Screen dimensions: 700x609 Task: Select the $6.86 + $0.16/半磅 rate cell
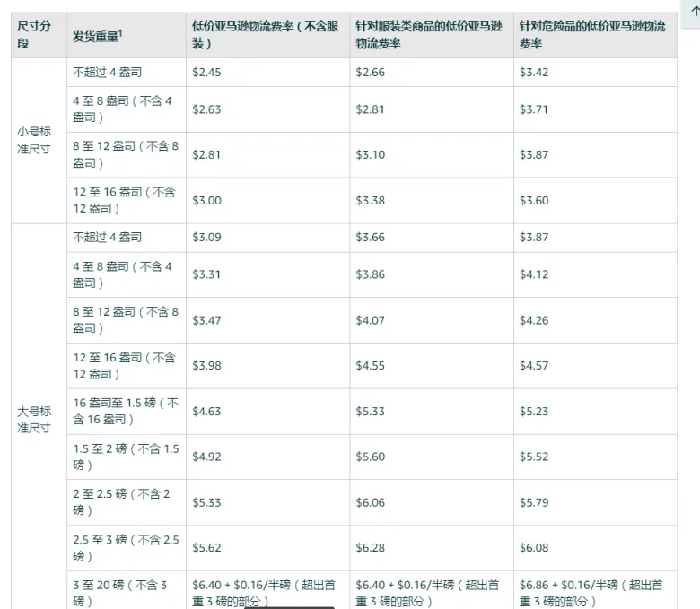595,590
